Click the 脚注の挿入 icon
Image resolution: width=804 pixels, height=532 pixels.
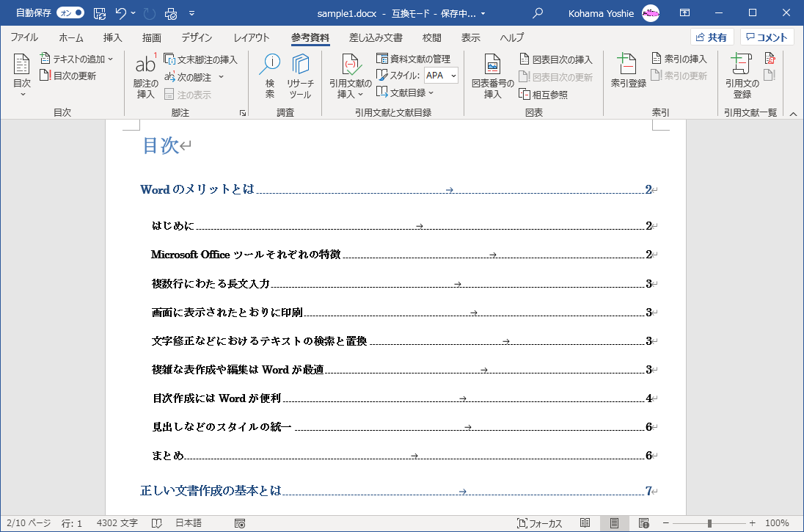146,75
